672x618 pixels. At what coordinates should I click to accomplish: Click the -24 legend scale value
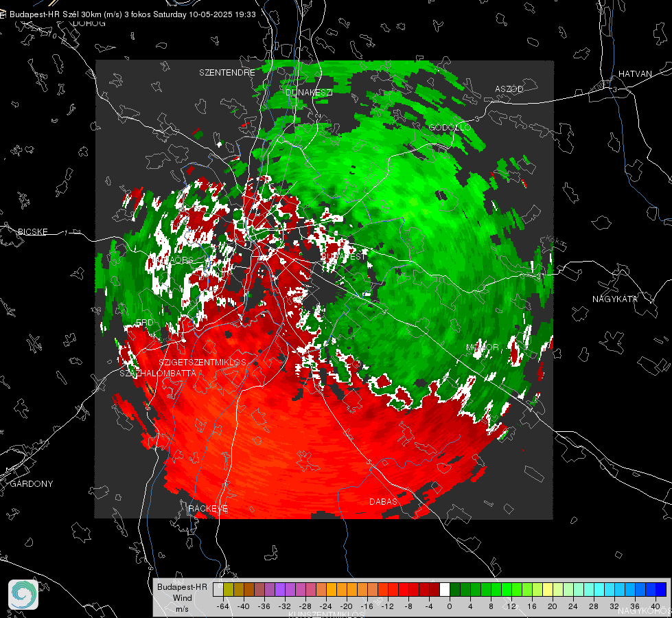tap(326, 606)
